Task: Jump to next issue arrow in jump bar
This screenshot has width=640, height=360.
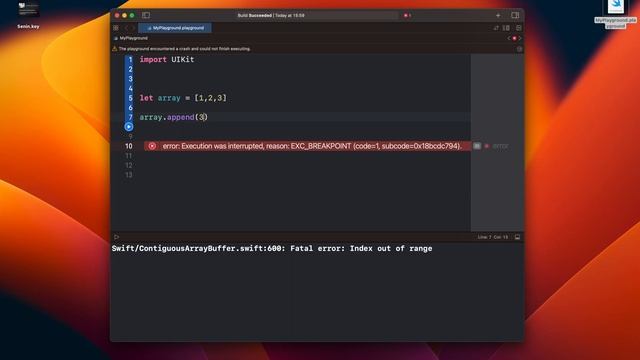Action: tap(520, 38)
